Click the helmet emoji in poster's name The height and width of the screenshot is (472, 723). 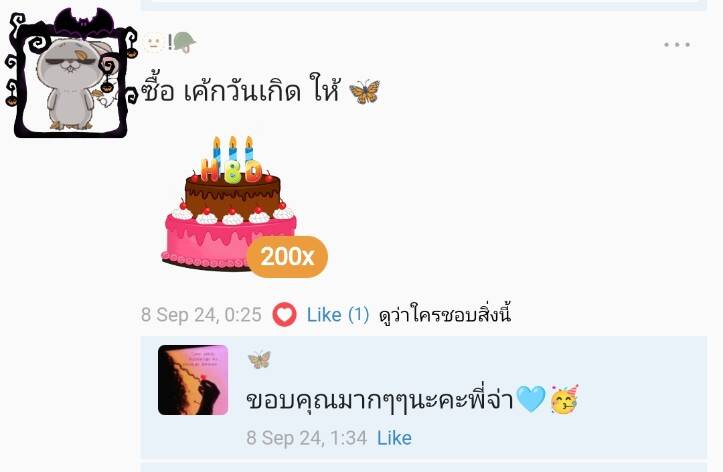tap(184, 42)
